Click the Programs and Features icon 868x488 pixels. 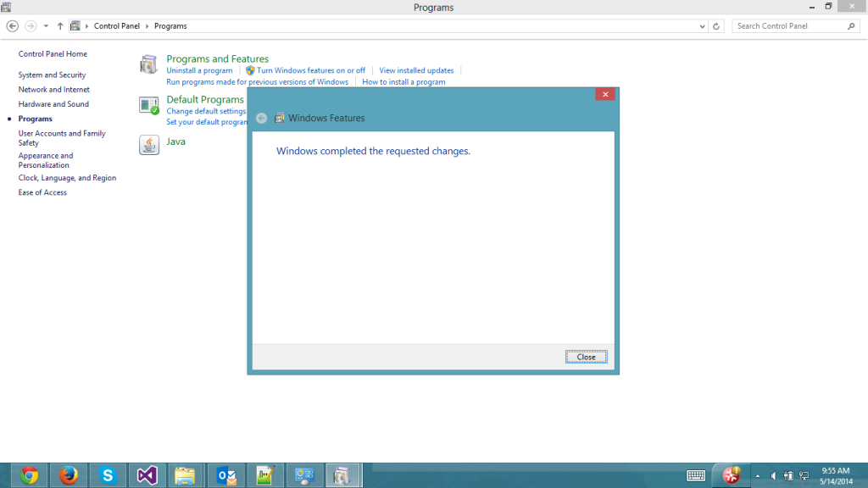click(x=149, y=64)
